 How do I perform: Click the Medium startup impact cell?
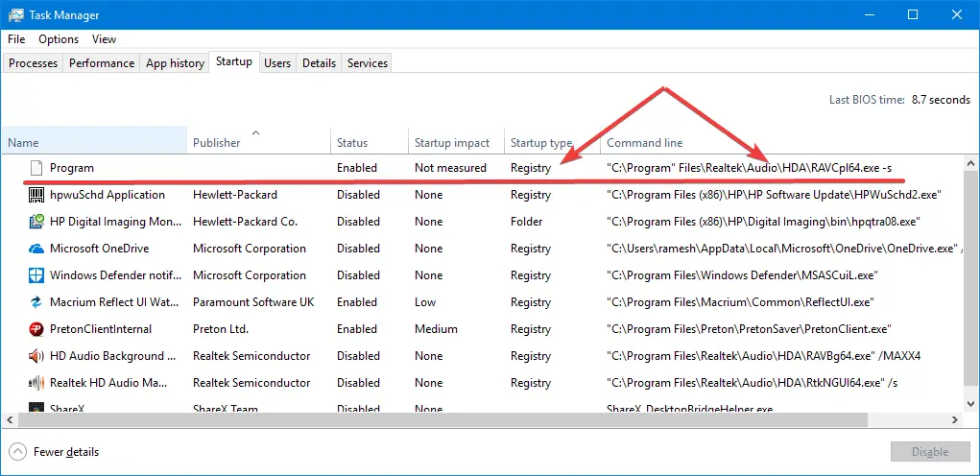436,328
